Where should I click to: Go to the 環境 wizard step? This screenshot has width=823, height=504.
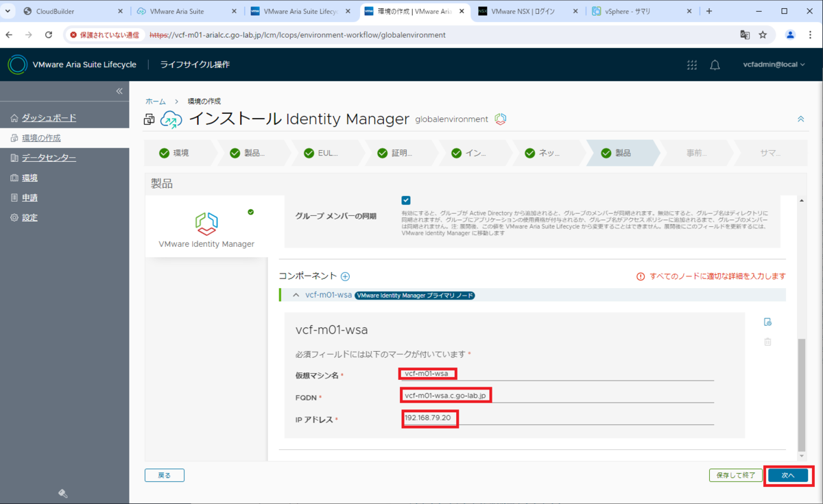[179, 153]
